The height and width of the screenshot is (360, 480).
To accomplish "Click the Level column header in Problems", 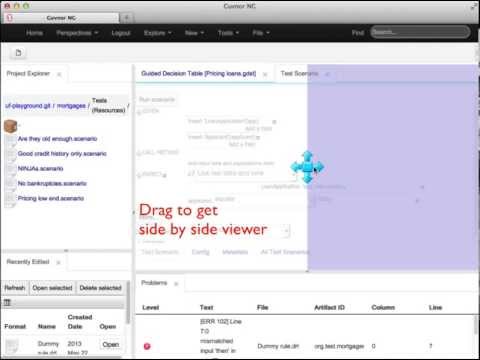I will (x=151, y=307).
